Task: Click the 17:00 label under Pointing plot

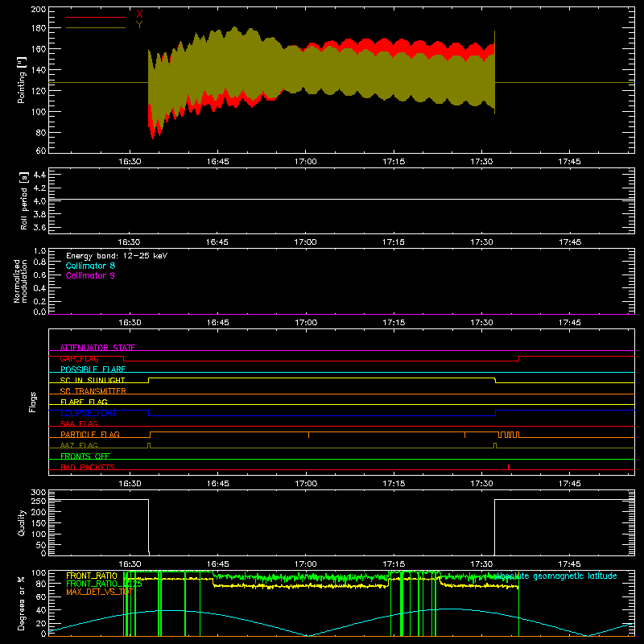Action: tap(306, 162)
